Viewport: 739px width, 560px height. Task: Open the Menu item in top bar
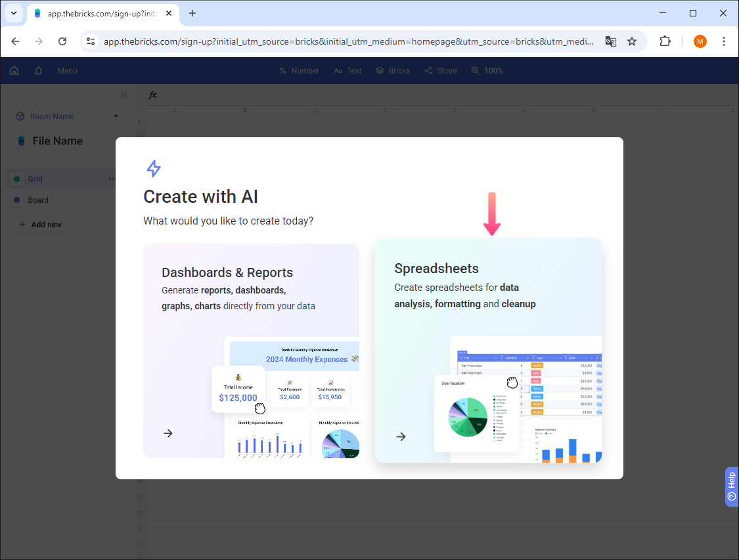click(68, 71)
